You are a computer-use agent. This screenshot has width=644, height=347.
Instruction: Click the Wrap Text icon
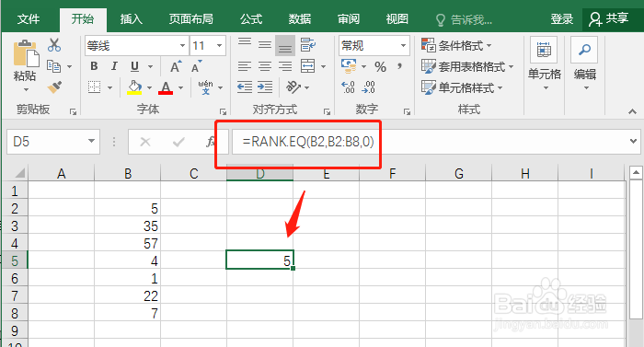(307, 44)
